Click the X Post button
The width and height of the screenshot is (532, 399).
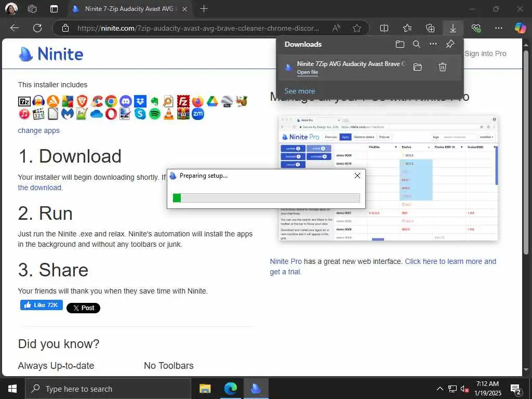click(84, 308)
